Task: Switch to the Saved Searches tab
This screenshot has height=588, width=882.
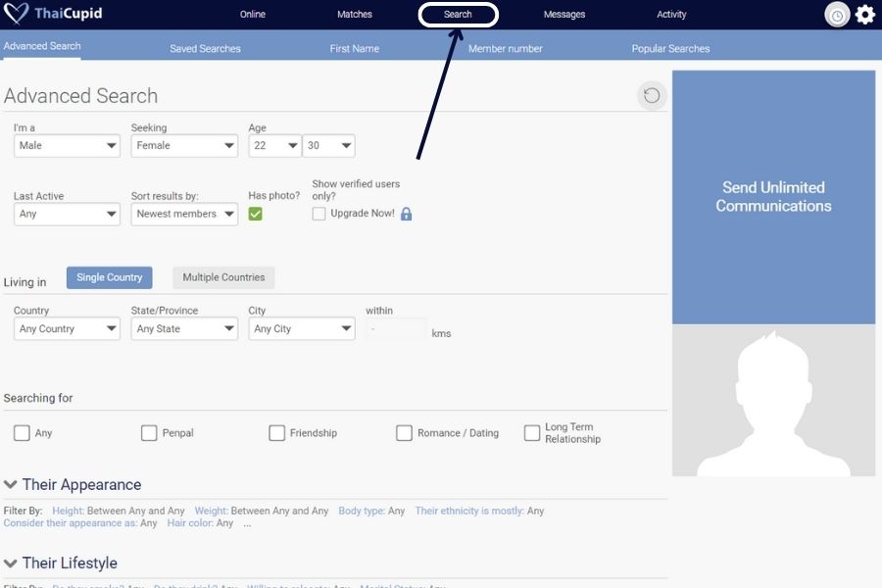Action: coord(205,48)
